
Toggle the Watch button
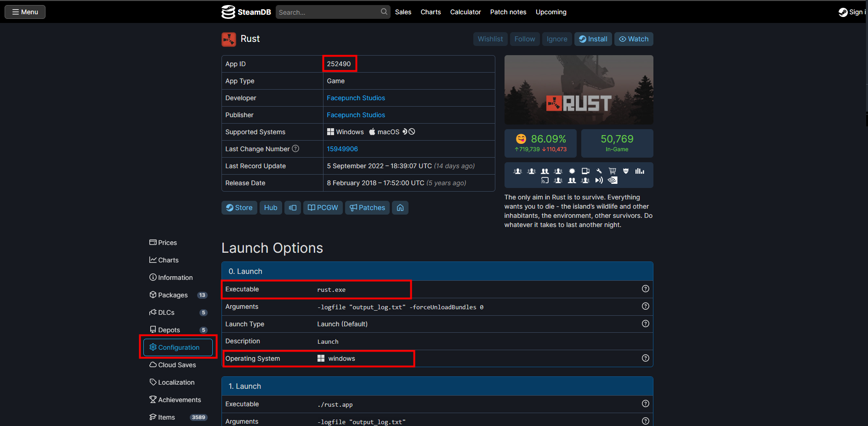coord(634,39)
